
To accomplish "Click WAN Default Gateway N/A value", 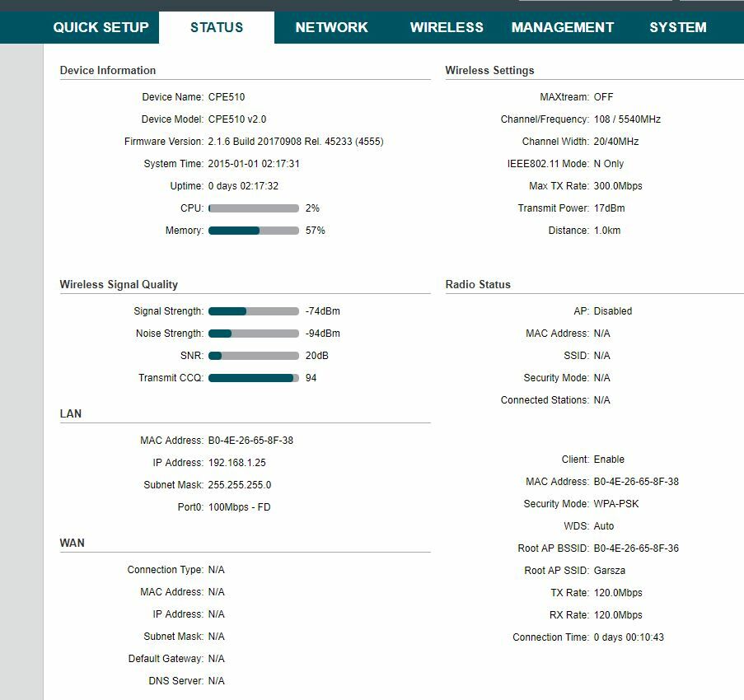I will tap(217, 659).
